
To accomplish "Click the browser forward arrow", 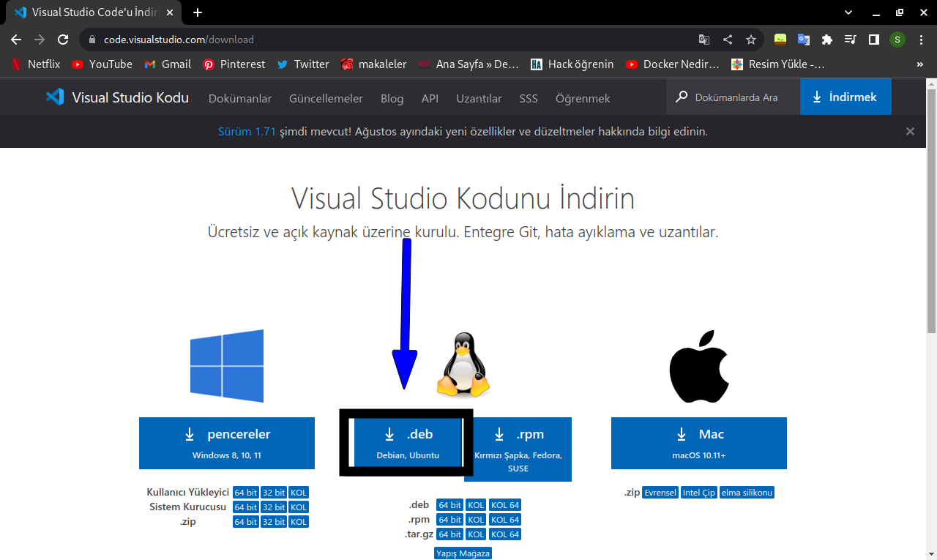I will [40, 40].
